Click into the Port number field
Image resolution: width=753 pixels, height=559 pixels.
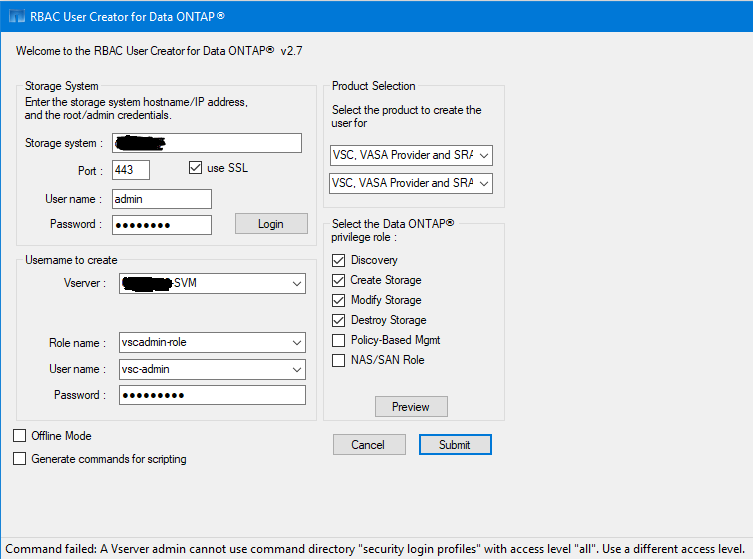(131, 170)
